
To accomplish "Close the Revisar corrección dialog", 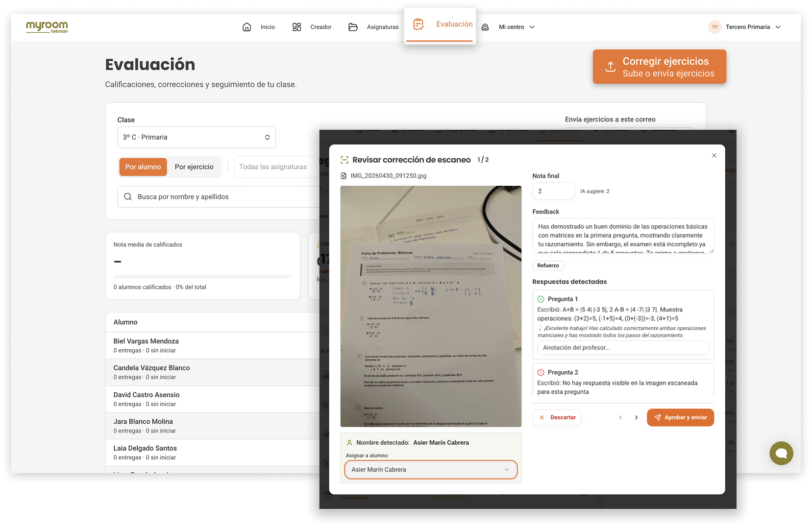I will coord(714,155).
